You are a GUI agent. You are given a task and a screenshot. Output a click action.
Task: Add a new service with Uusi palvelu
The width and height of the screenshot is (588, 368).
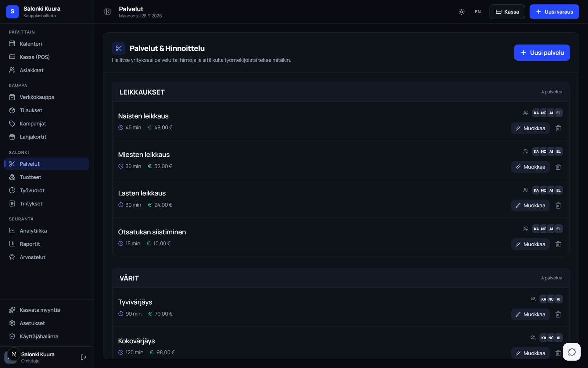[542, 53]
